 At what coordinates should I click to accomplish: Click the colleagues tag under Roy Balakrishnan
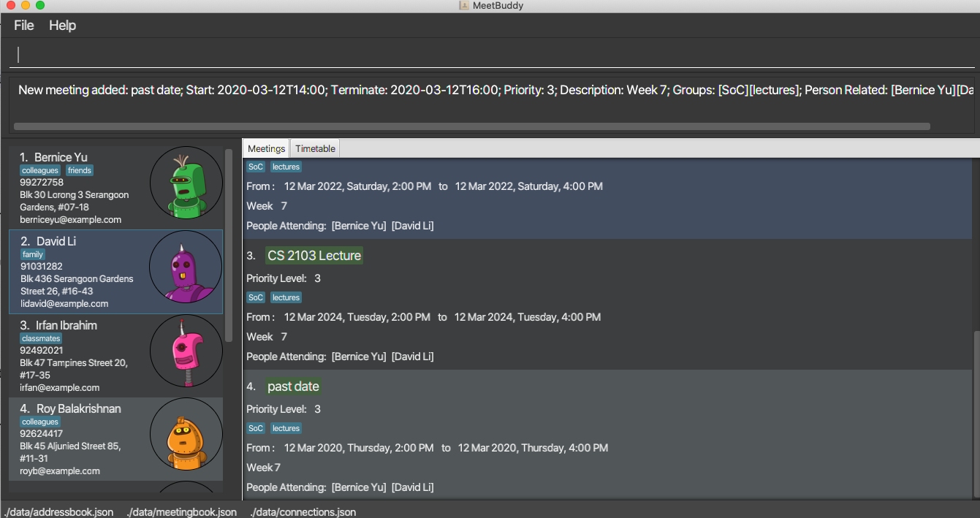pos(40,422)
